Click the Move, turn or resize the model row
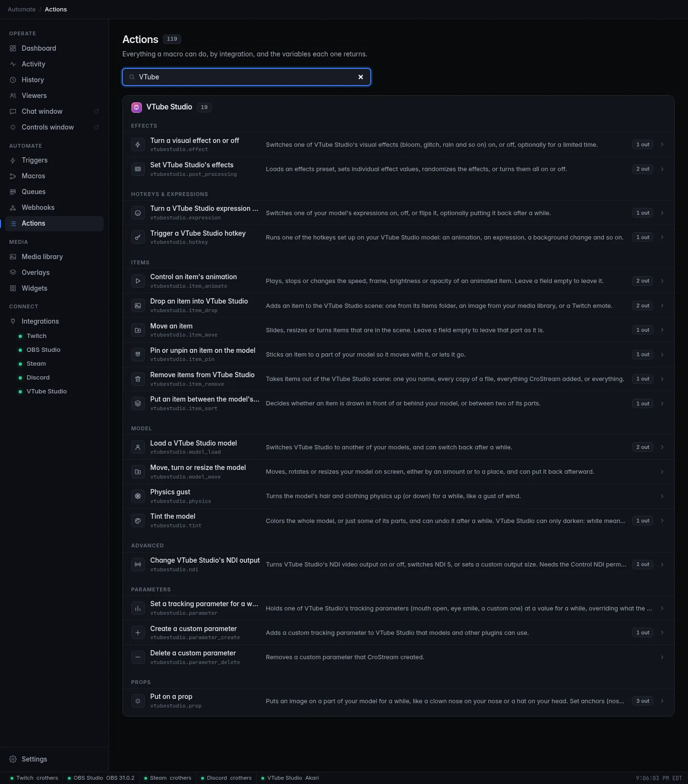The width and height of the screenshot is (688, 784). 398,472
